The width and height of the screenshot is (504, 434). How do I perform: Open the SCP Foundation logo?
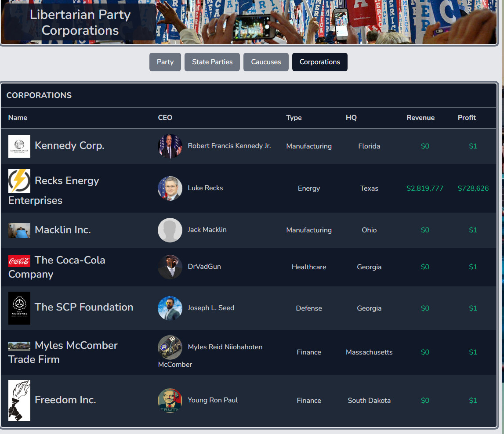(19, 308)
